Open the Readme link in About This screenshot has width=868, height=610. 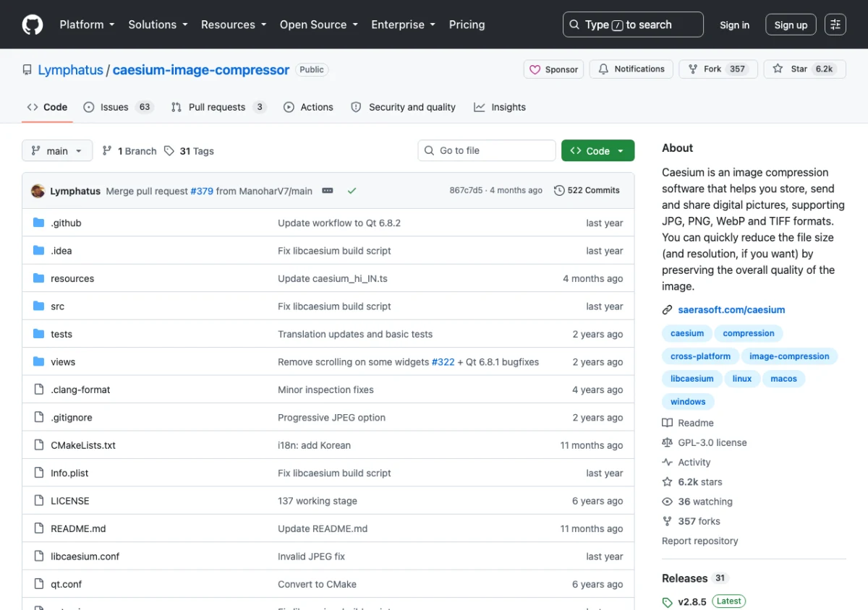click(x=688, y=423)
